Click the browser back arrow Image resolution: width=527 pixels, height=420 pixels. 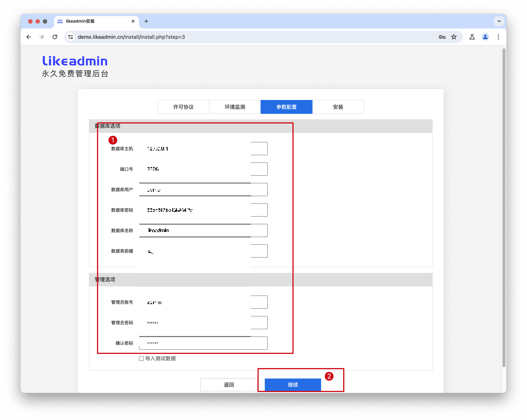point(29,37)
